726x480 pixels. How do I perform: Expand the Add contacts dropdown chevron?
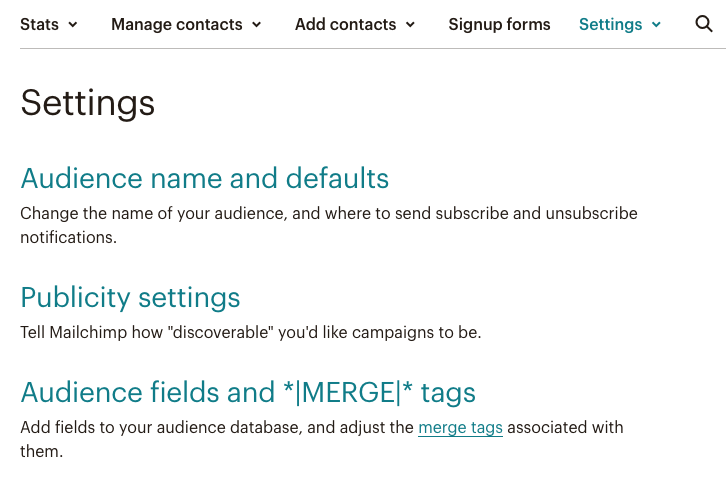point(411,25)
